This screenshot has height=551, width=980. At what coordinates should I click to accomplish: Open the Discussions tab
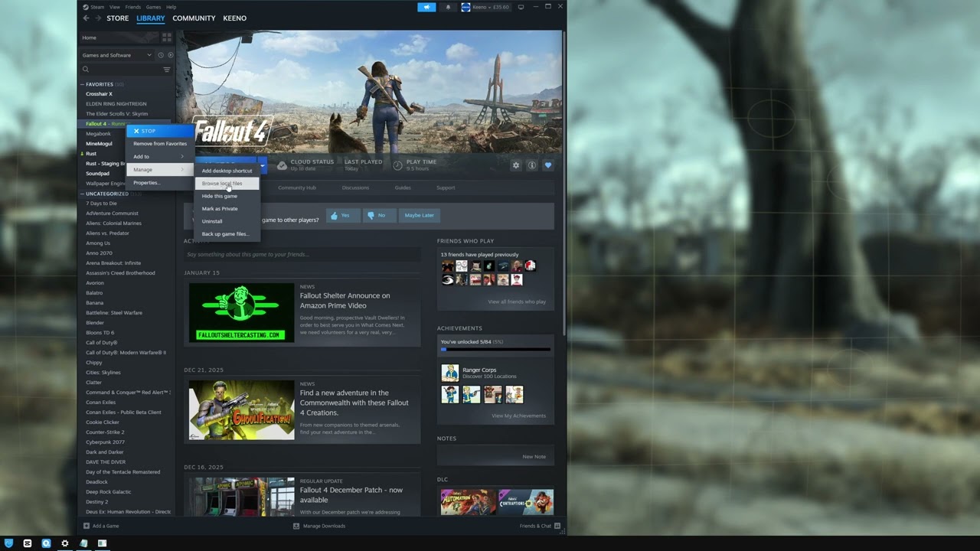(355, 187)
